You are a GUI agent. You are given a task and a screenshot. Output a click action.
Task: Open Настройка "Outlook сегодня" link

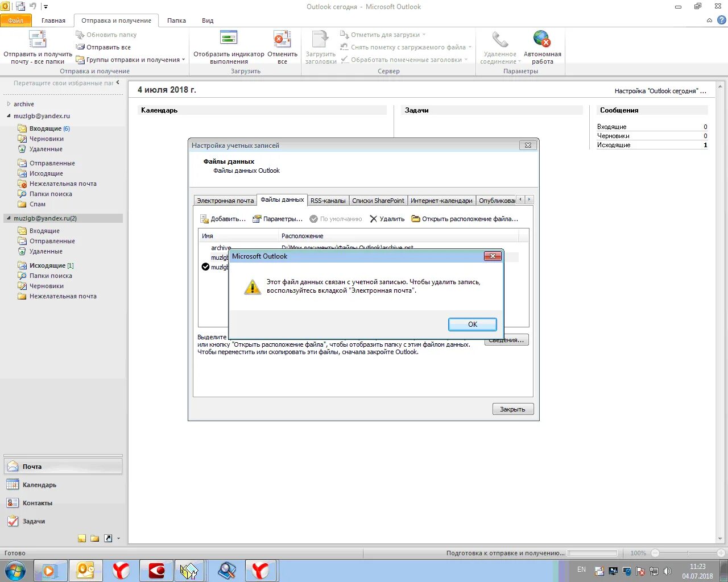(660, 91)
